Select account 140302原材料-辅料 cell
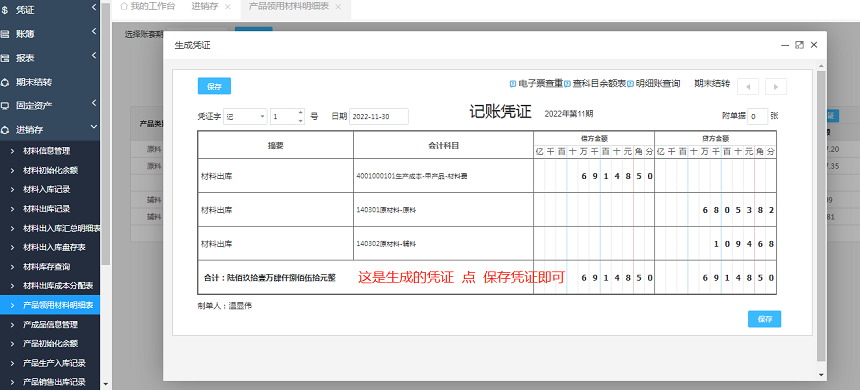Screen dimensions: 860x390 (x=443, y=244)
